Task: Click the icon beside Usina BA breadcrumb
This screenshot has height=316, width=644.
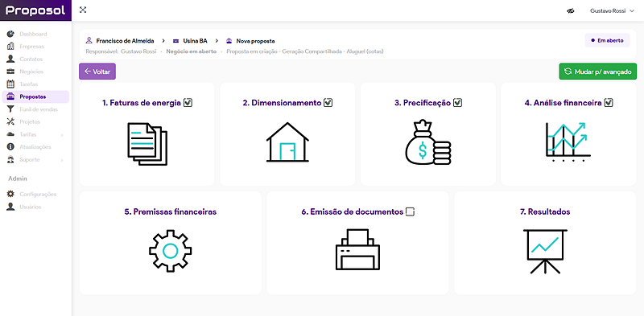Action: click(175, 41)
